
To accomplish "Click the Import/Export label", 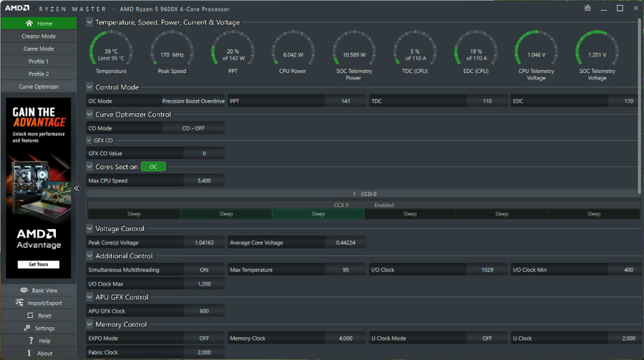I will pos(45,303).
